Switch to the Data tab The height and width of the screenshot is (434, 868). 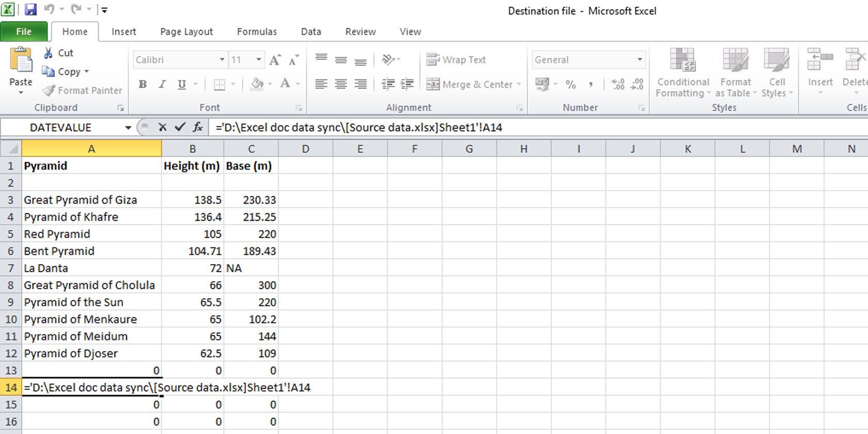tap(311, 32)
